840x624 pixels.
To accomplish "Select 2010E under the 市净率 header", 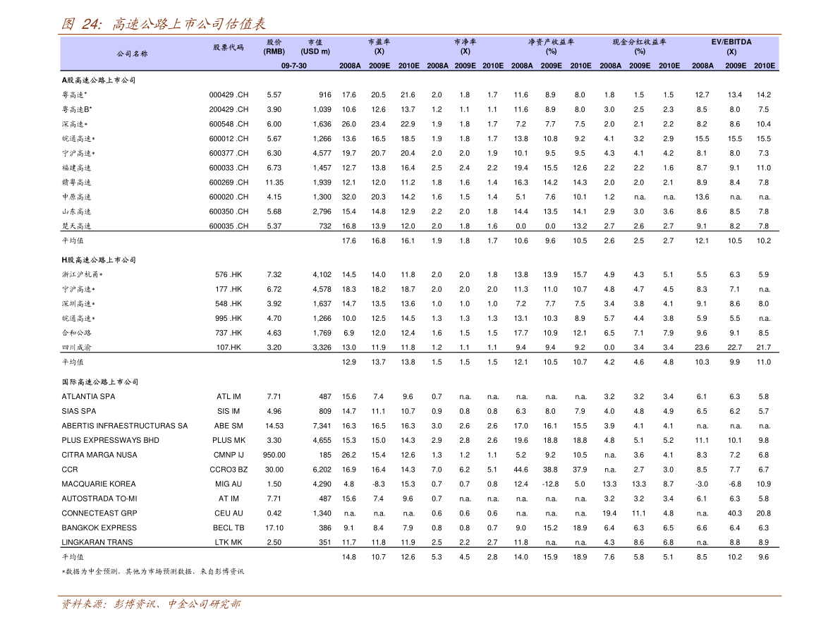I will [x=493, y=66].
